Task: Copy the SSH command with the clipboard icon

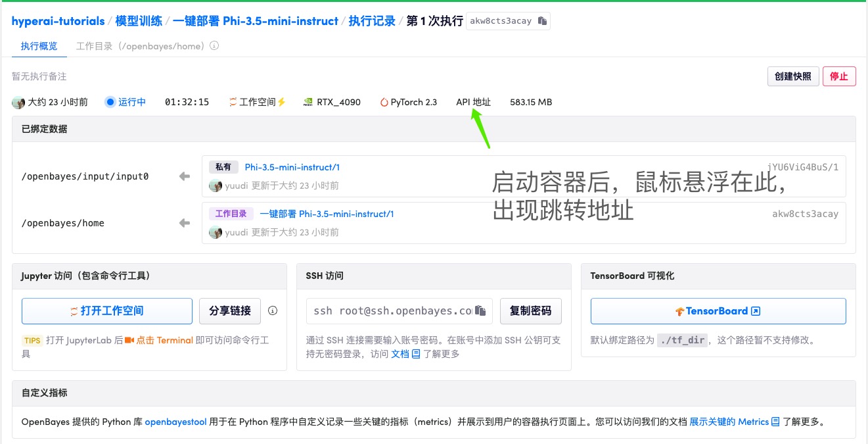Action: pyautogui.click(x=480, y=310)
